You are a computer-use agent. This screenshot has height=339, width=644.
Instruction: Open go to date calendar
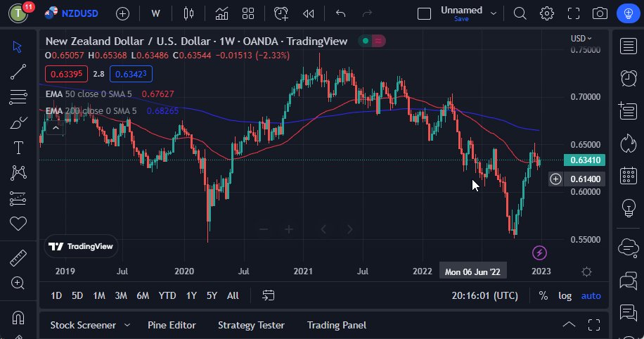point(268,295)
